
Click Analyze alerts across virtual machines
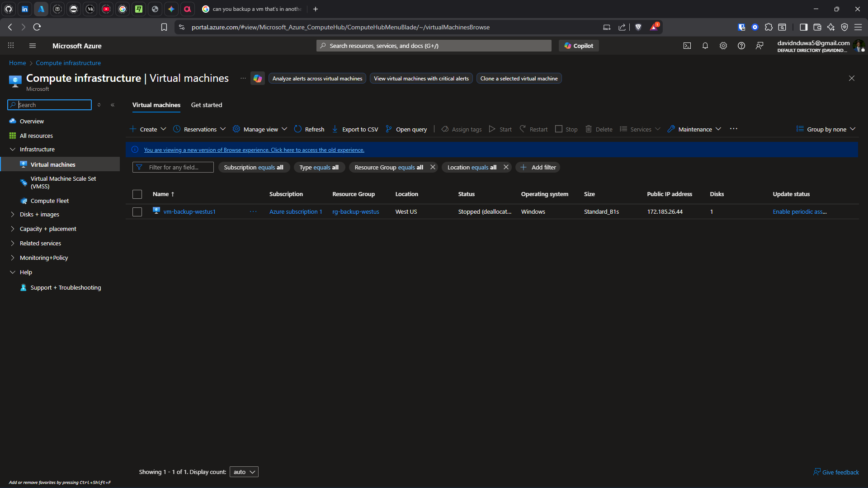coord(317,79)
